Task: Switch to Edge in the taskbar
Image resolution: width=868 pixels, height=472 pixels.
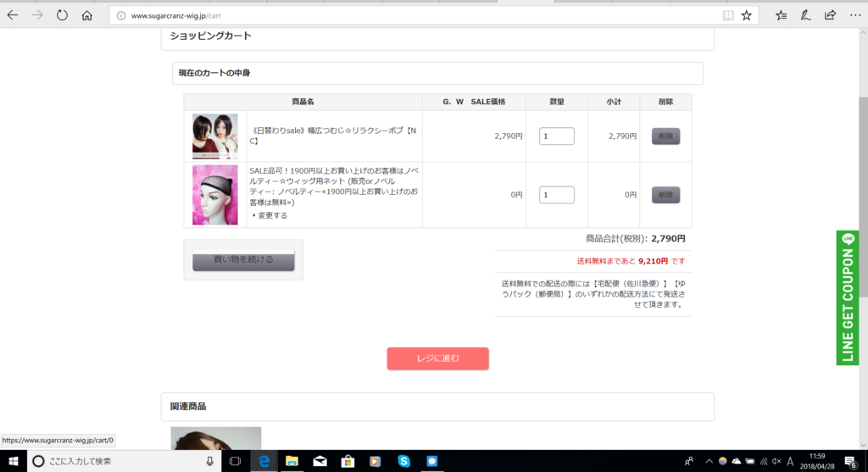Action: pos(264,461)
